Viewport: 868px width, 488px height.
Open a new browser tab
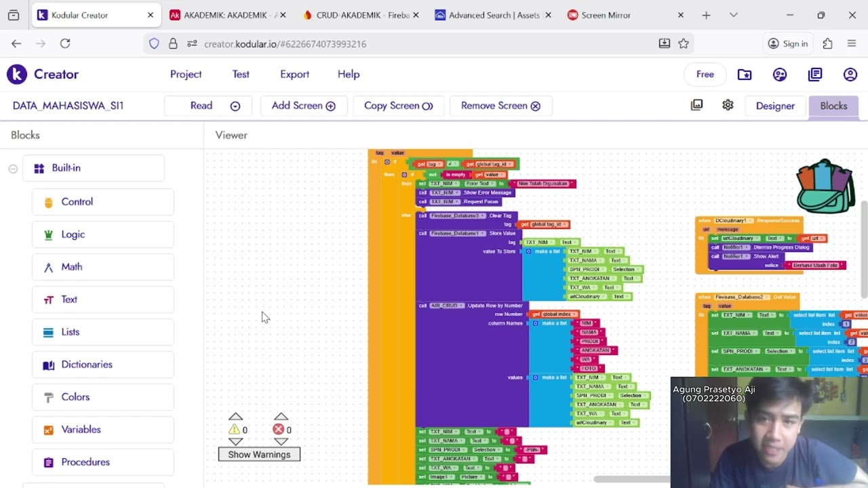[x=706, y=15]
